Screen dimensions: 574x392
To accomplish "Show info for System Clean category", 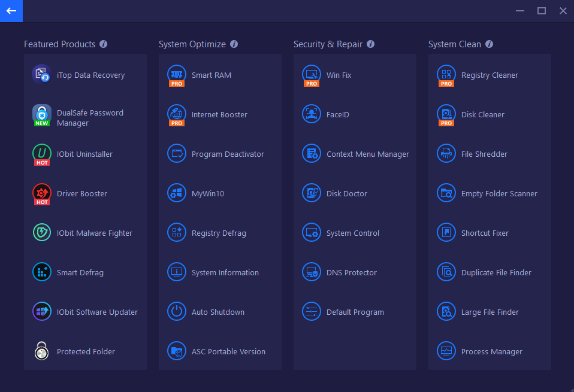I will click(x=489, y=44).
